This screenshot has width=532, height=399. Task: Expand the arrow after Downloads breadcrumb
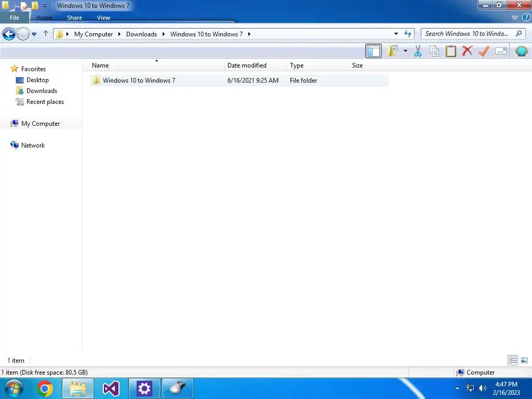(x=164, y=34)
